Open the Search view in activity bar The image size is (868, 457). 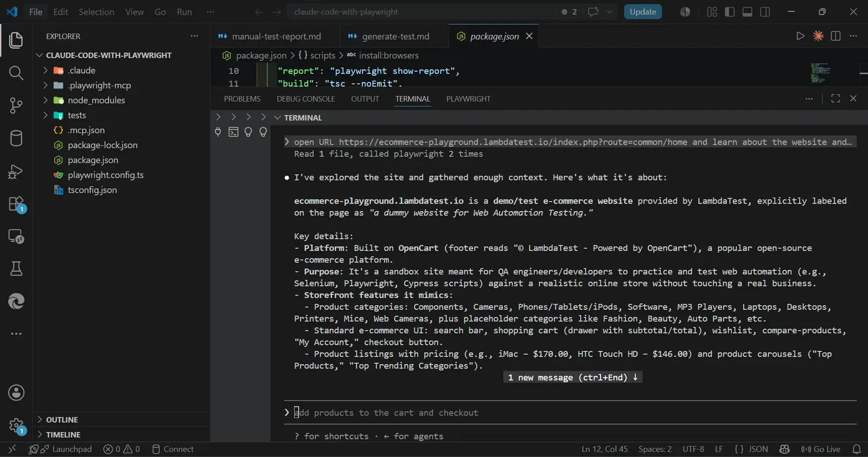click(x=16, y=73)
